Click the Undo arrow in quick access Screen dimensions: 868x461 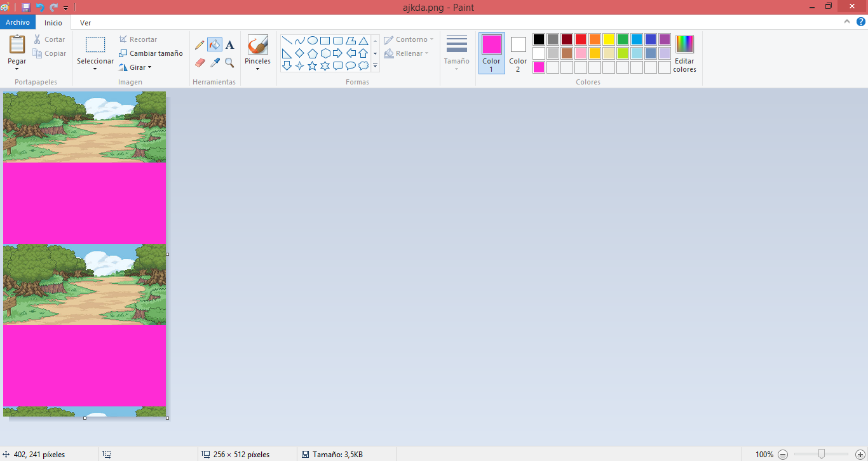(x=40, y=8)
